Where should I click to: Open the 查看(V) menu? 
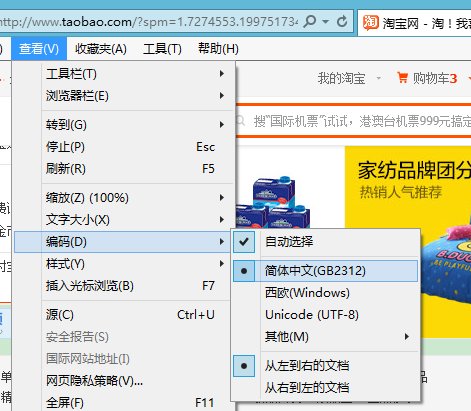click(39, 49)
